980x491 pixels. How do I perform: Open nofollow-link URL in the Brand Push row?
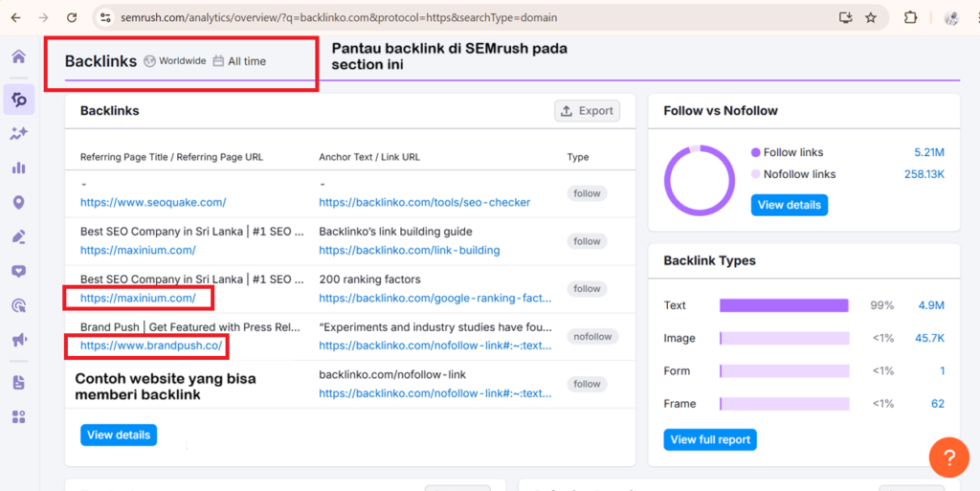click(435, 346)
